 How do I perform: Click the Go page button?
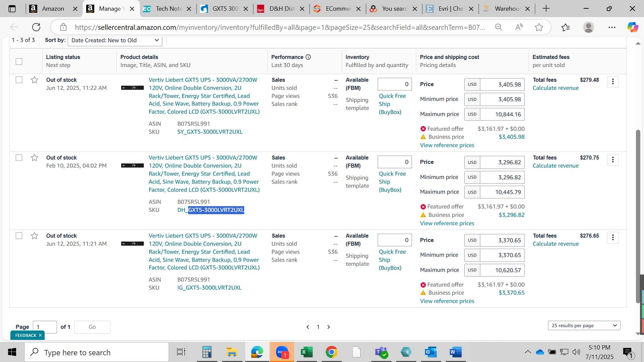[x=92, y=327]
